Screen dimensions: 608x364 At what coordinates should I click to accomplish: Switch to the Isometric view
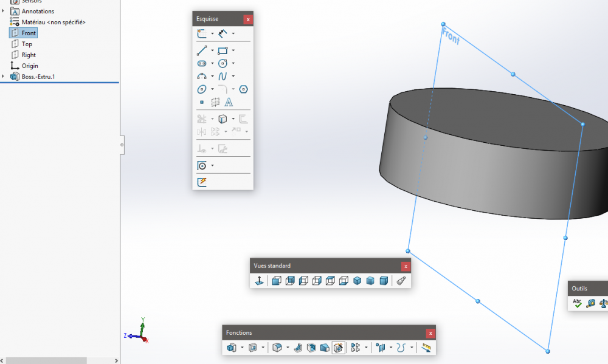click(x=357, y=281)
